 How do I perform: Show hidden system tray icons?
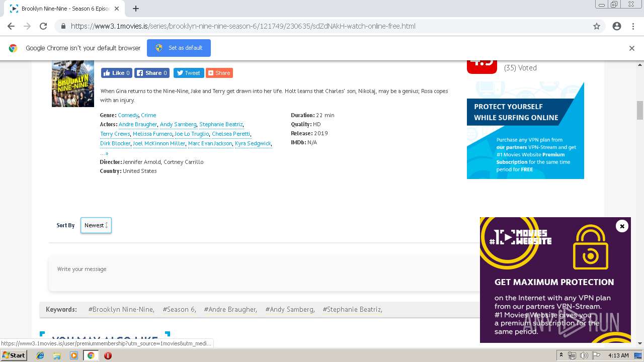[562, 355]
